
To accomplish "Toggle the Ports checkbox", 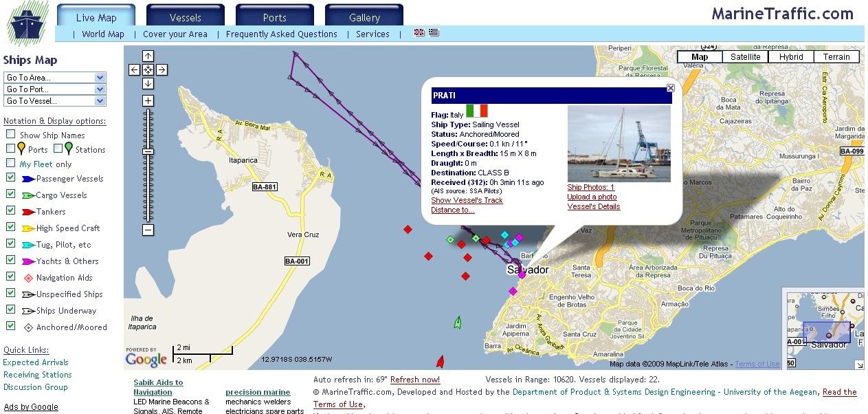I will [x=10, y=149].
